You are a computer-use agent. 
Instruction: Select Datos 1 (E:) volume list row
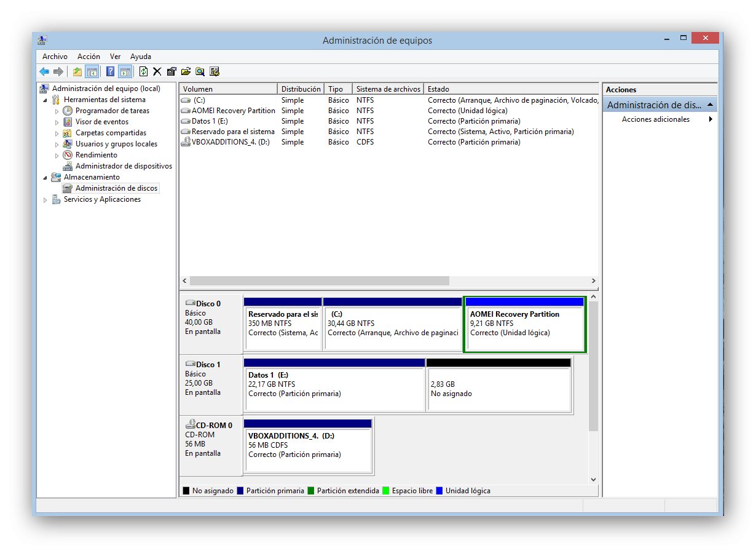tap(389, 121)
